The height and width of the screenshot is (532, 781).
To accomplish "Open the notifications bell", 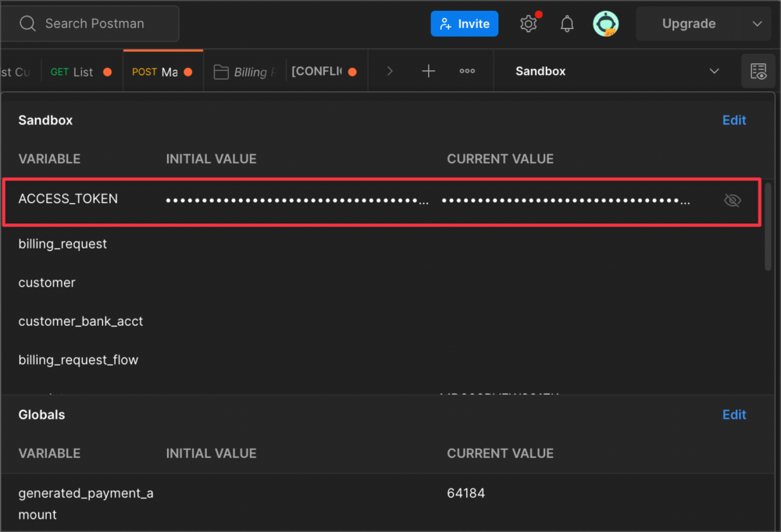I will click(x=567, y=23).
